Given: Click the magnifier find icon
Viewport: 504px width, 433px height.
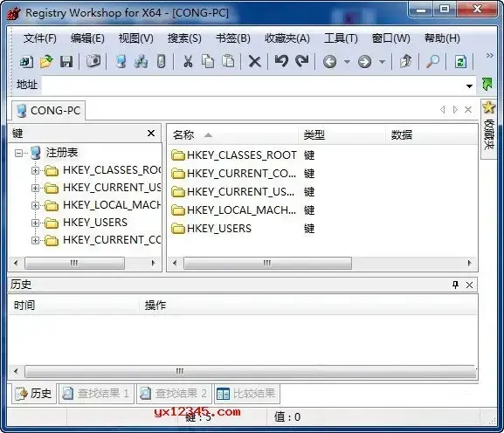Looking at the screenshot, I should (x=432, y=61).
